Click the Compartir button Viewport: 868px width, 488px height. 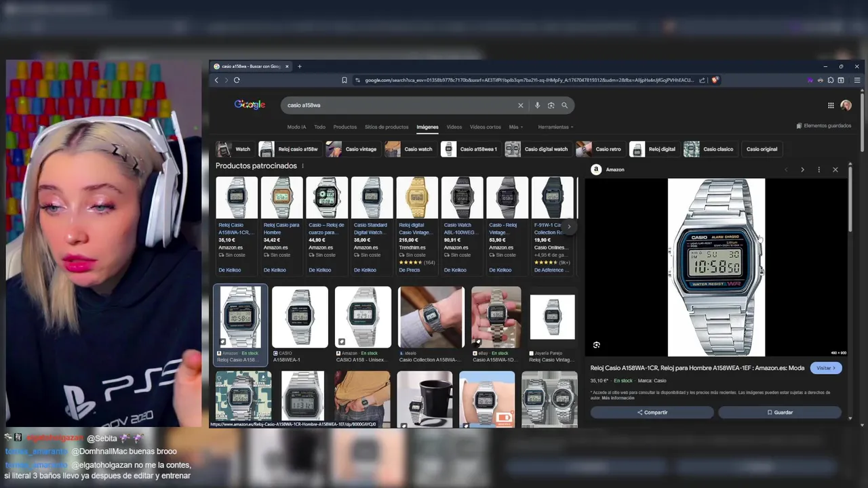[x=652, y=412]
